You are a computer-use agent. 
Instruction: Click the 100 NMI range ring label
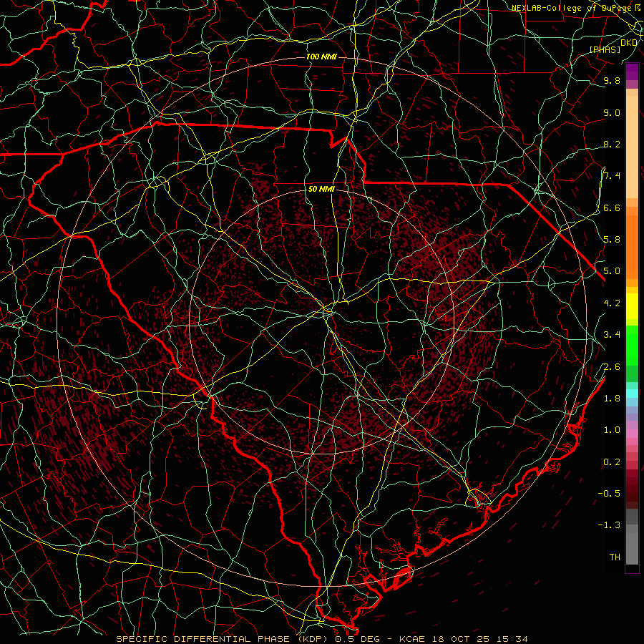321,57
